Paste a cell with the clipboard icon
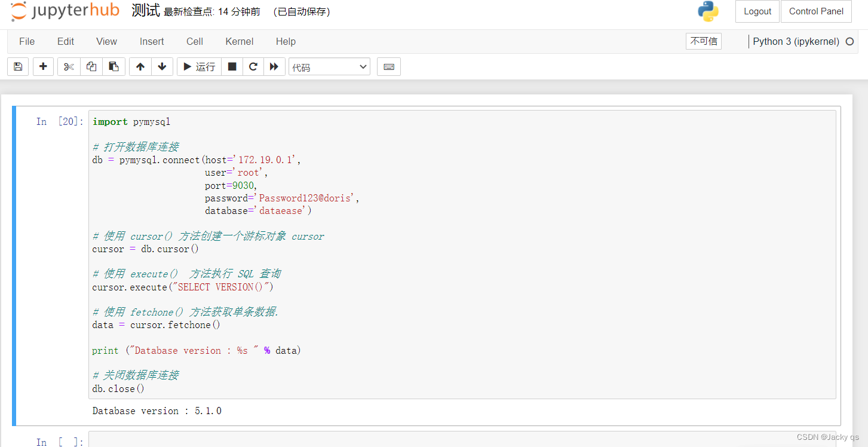The height and width of the screenshot is (447, 868). click(x=114, y=66)
